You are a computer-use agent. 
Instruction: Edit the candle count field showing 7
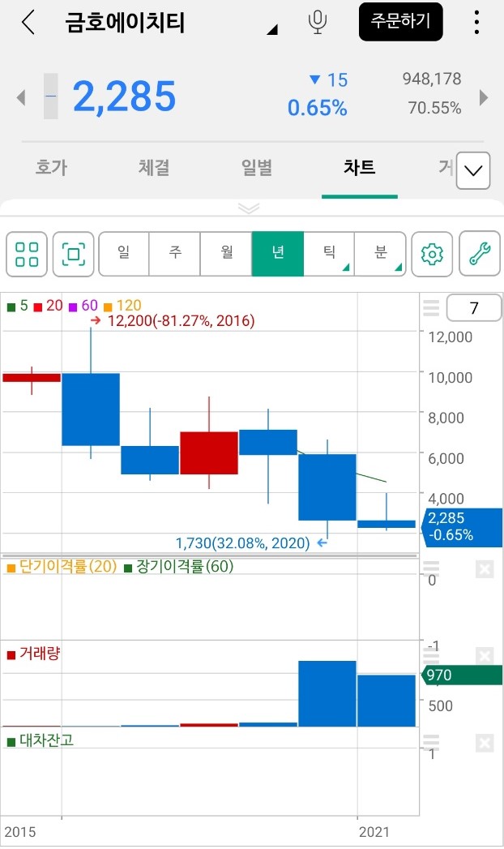pyautogui.click(x=474, y=308)
